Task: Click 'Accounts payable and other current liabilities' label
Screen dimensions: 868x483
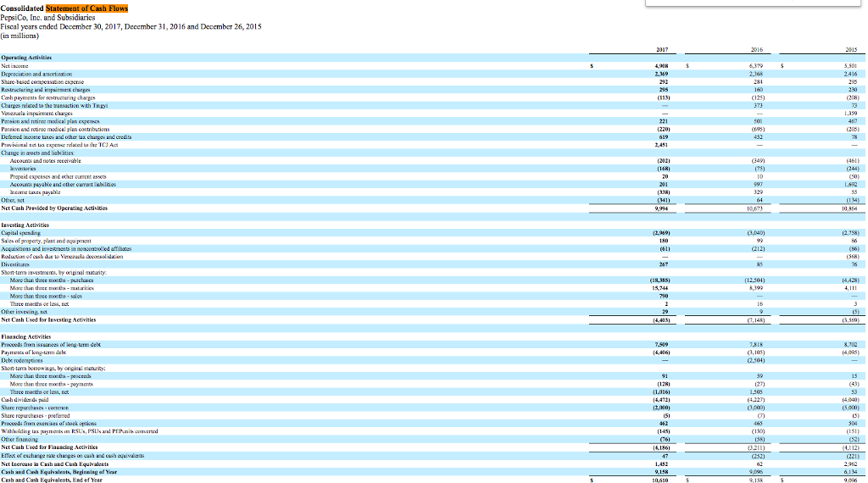Action: (63, 184)
